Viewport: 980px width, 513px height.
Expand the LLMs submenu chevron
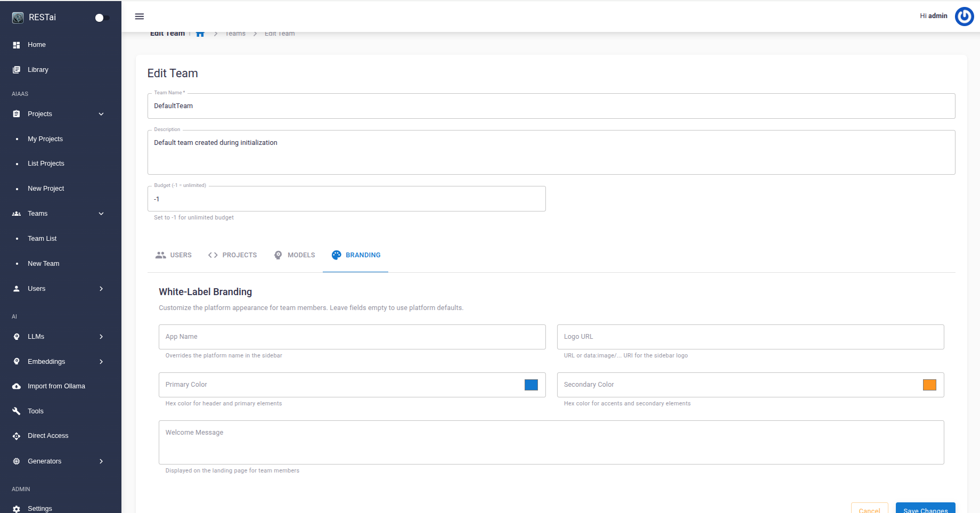[101, 337]
